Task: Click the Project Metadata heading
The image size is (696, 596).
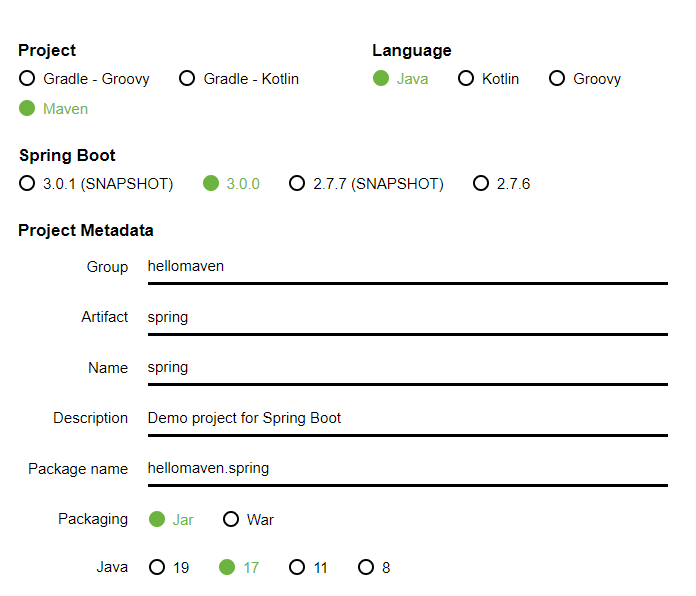Action: tap(86, 231)
